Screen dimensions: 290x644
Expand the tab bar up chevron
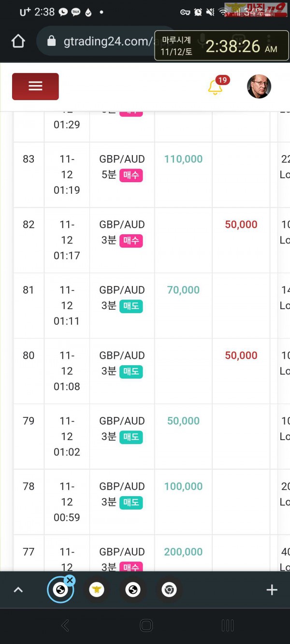tap(18, 589)
